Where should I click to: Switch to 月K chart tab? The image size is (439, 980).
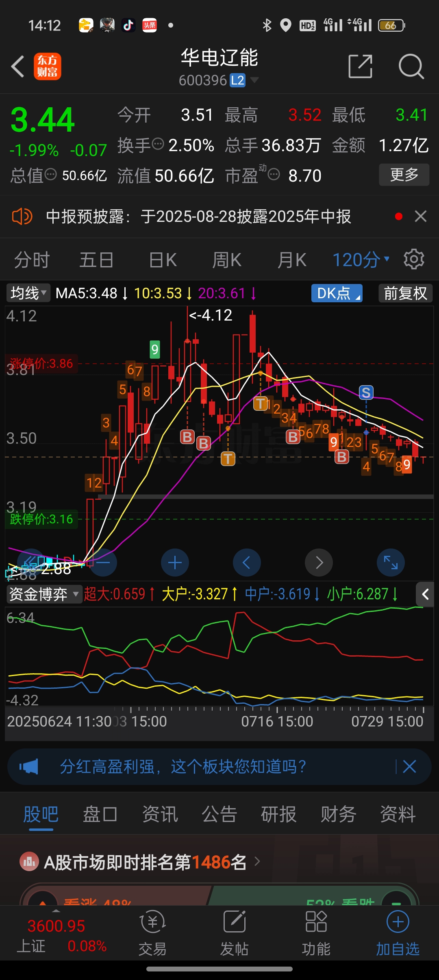point(291,260)
